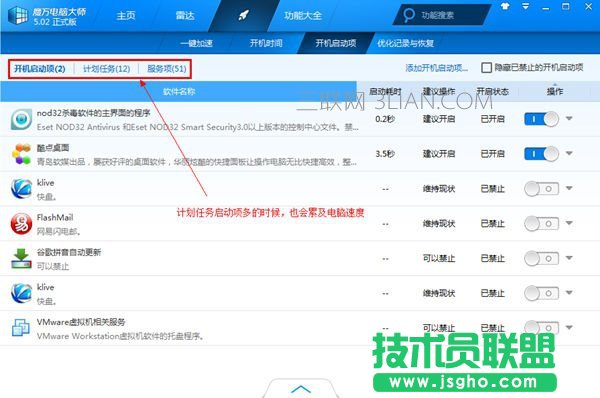Toggle off nod32 startup switch
Viewport: 600px width, 398px height.
[541, 119]
